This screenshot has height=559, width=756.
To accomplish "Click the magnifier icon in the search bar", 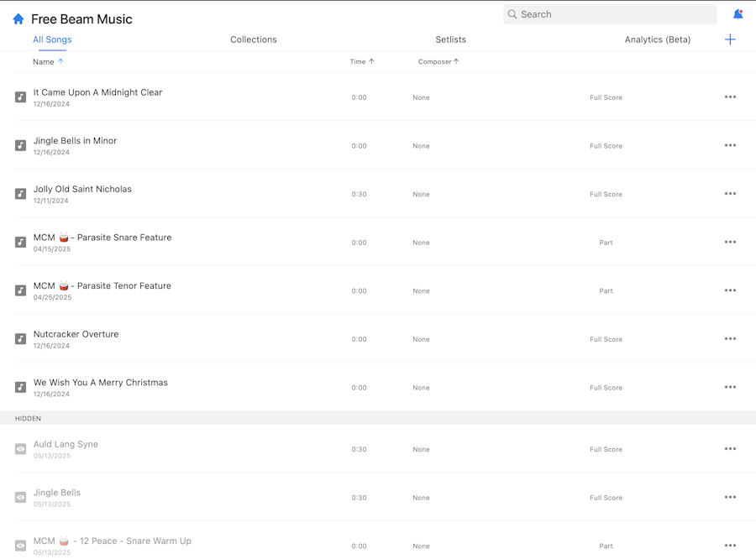I will [512, 14].
